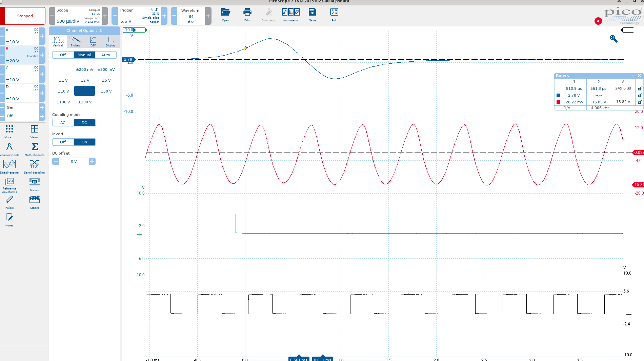Minimize the Rulers panel
The height and width of the screenshot is (361, 644).
click(633, 76)
